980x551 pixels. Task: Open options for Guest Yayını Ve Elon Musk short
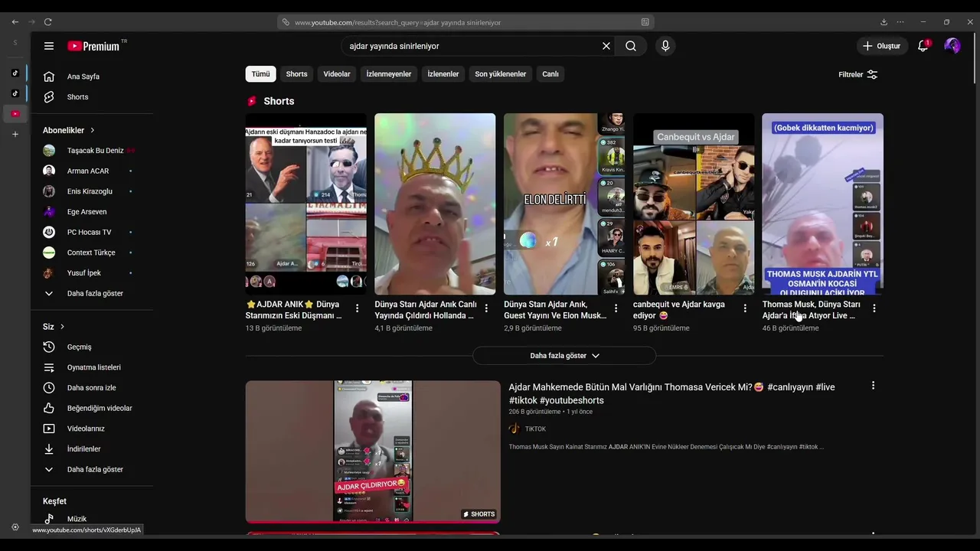pos(616,308)
